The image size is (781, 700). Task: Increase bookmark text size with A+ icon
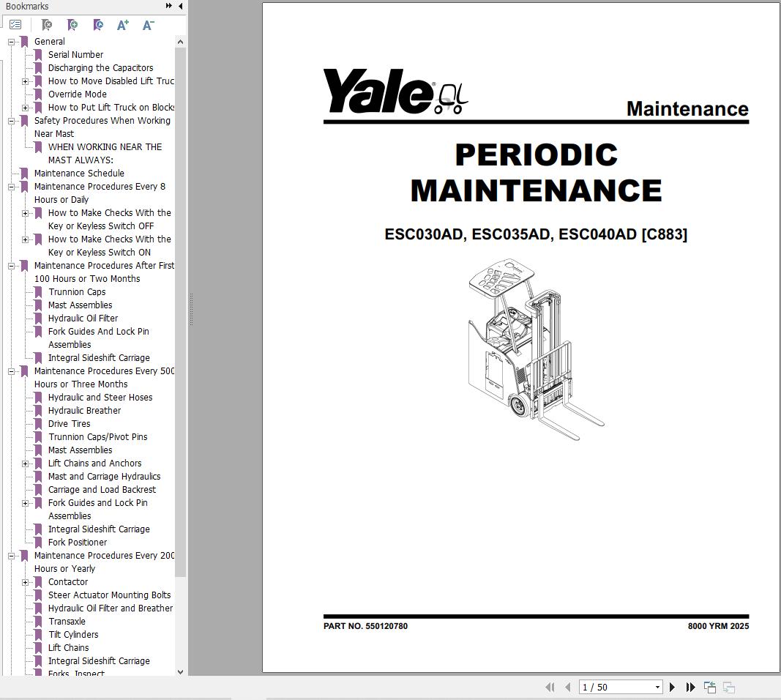122,24
